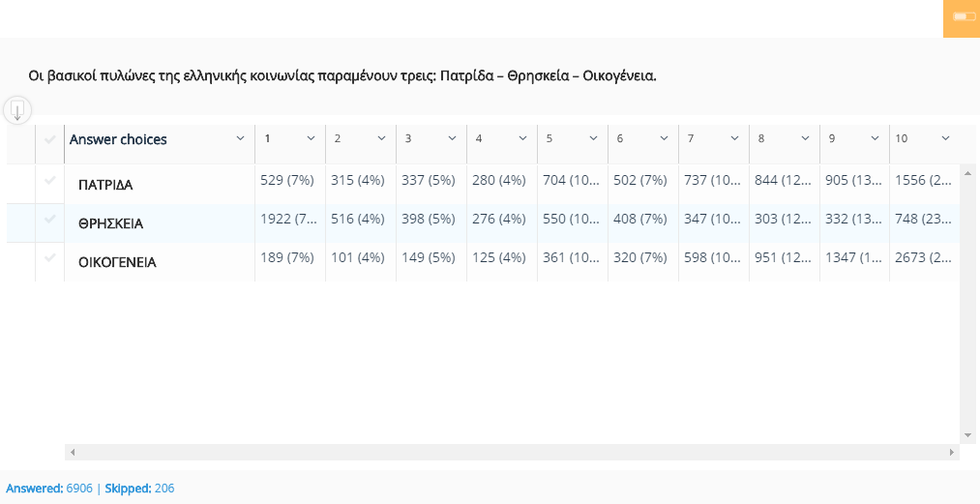Screen dimensions: 980x504
Task: Toggle the checkmark for ΘΡΗΣΚΕΙΑ row
Action: click(49, 221)
